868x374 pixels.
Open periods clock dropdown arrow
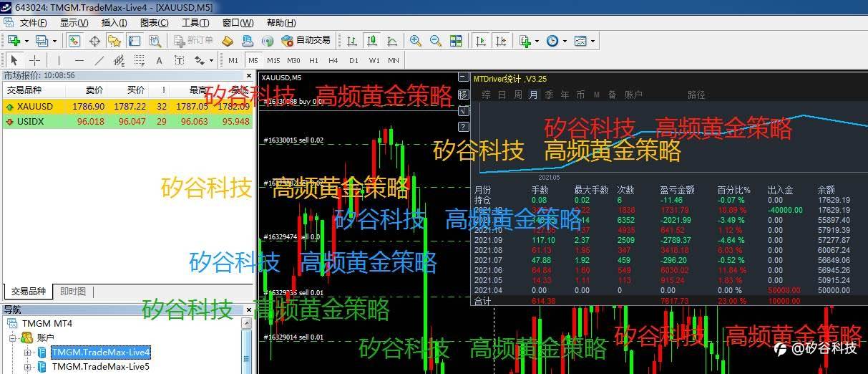pos(565,42)
